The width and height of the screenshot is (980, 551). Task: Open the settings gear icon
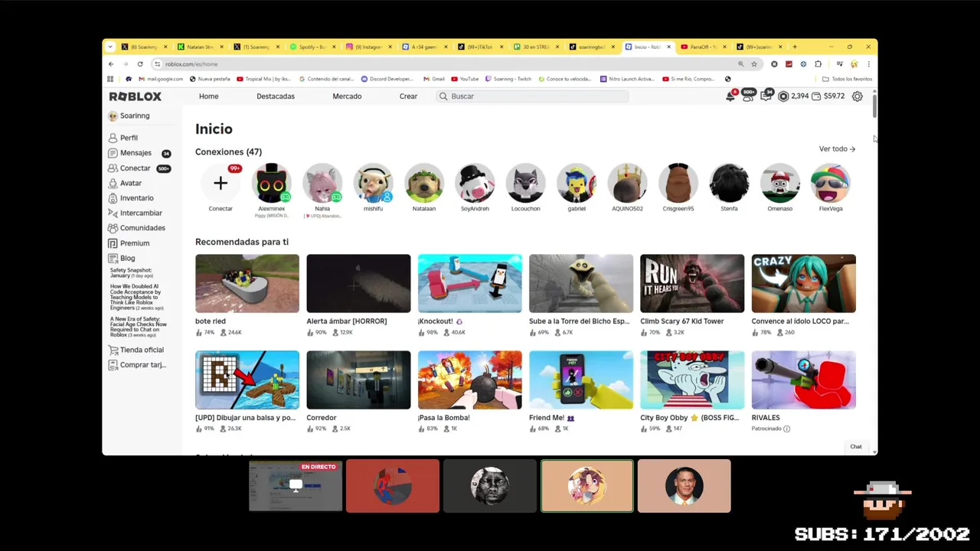[857, 96]
